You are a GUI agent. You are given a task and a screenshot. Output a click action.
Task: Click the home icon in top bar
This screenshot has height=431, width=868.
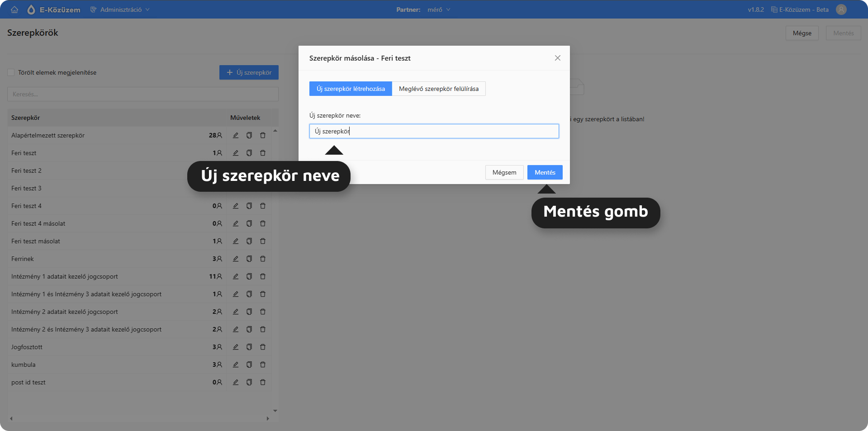(x=14, y=9)
